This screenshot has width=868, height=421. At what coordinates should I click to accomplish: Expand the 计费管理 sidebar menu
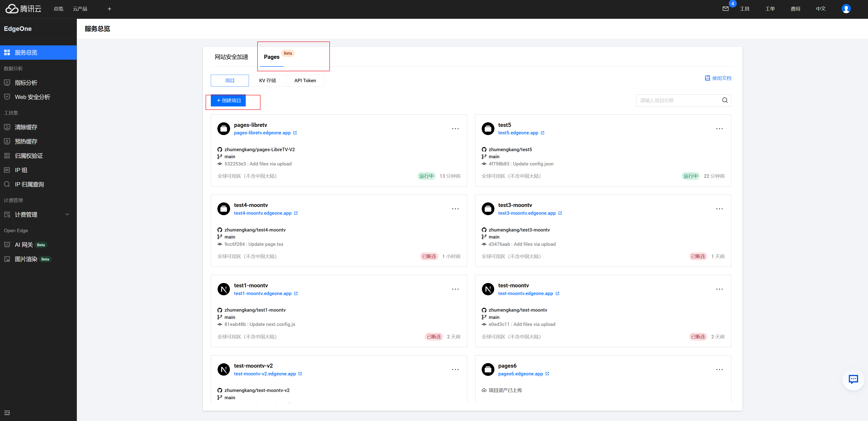(38, 214)
